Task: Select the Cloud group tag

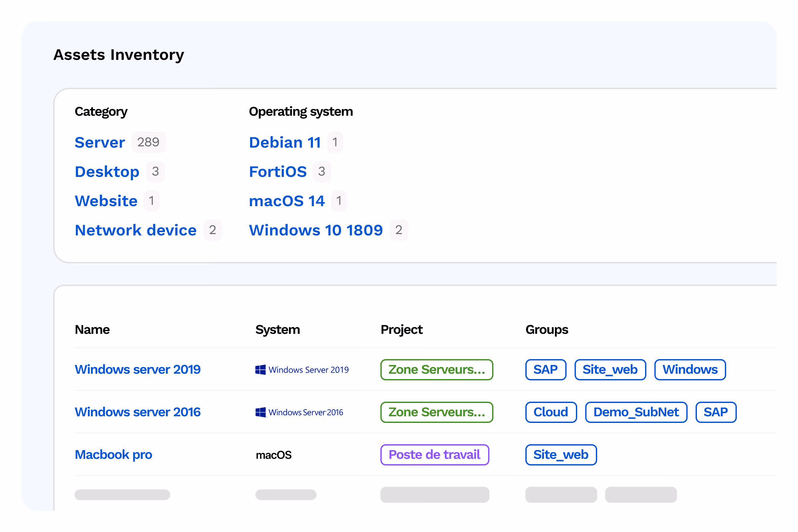Action: coord(551,412)
